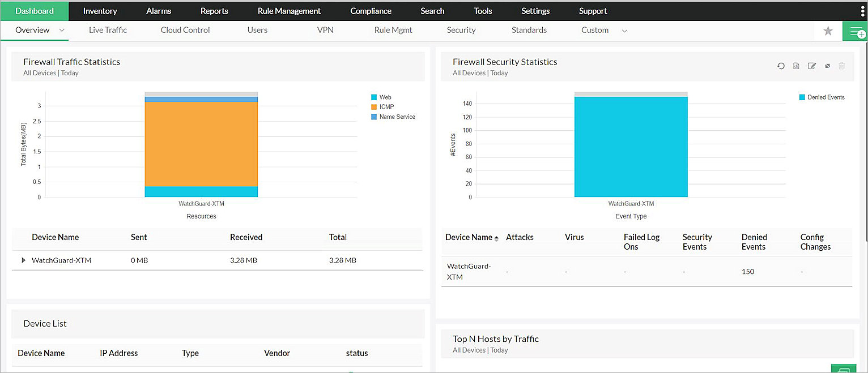Sort the security table by Device Name
868x373 pixels.
[x=469, y=238]
